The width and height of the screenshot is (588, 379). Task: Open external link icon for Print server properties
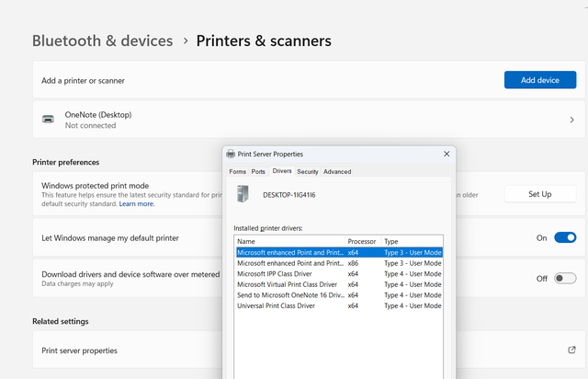point(571,350)
